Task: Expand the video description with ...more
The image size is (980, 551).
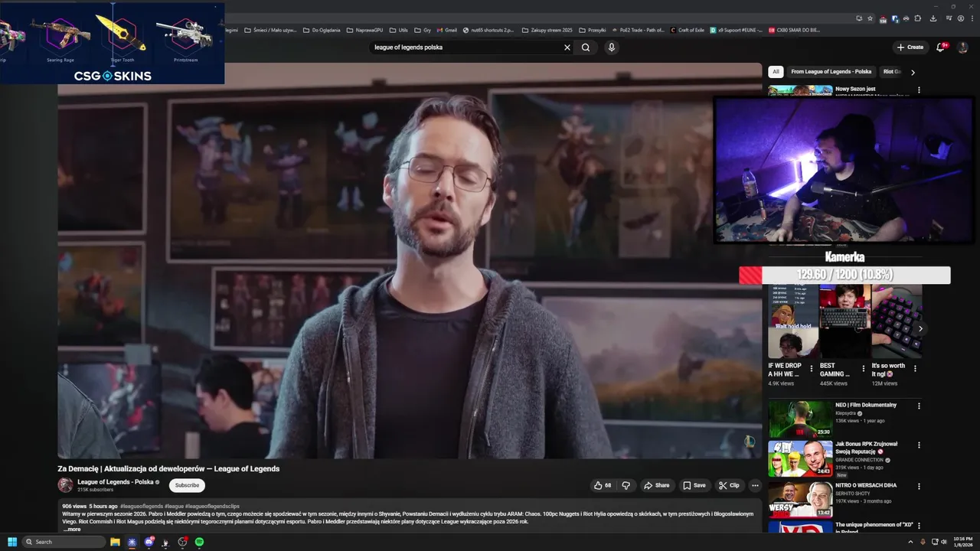Action: tap(72, 529)
